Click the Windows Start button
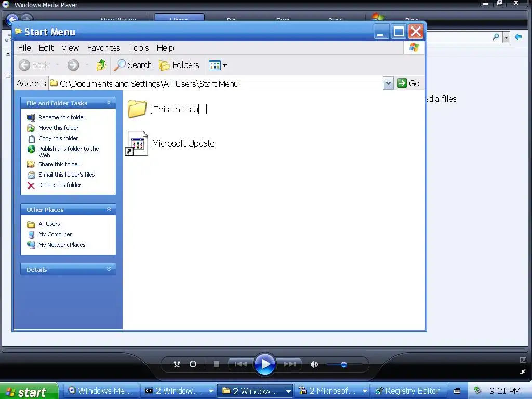 pos(29,391)
